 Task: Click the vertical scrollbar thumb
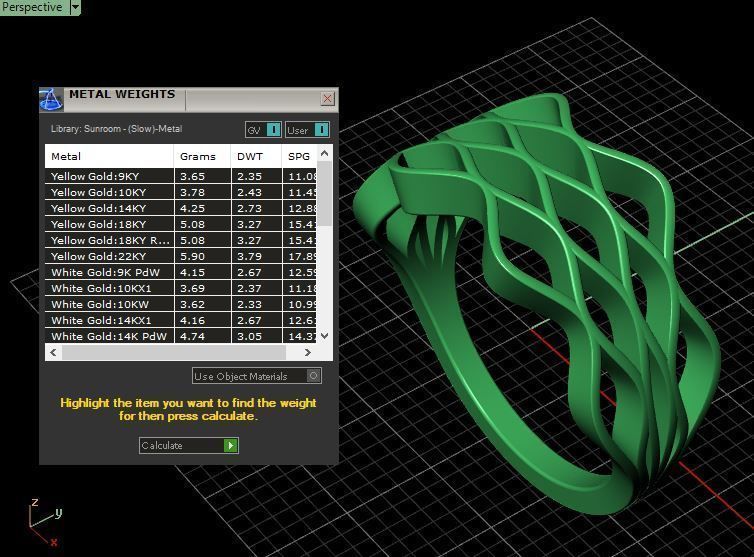325,193
